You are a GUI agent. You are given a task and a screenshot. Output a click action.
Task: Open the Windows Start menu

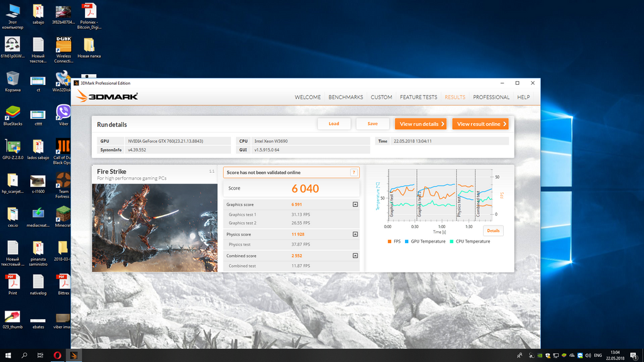(8, 356)
